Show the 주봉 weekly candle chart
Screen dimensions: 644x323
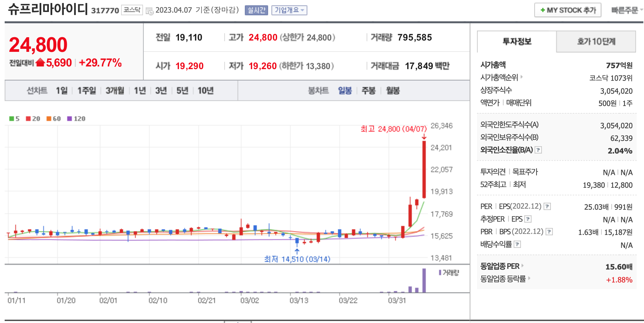369,90
